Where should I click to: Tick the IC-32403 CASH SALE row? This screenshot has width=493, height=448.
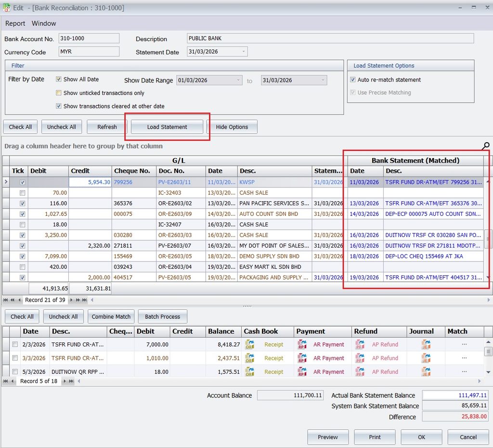pyautogui.click(x=22, y=193)
